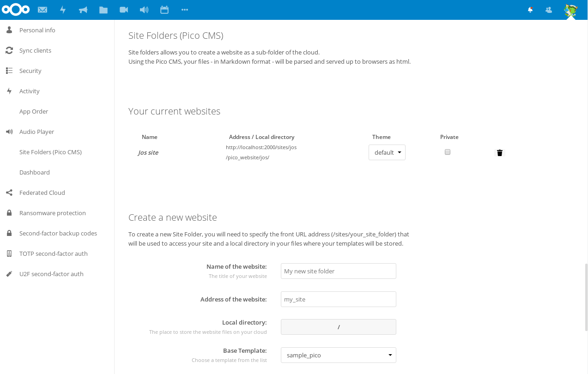Open the video calls camera icon

124,10
